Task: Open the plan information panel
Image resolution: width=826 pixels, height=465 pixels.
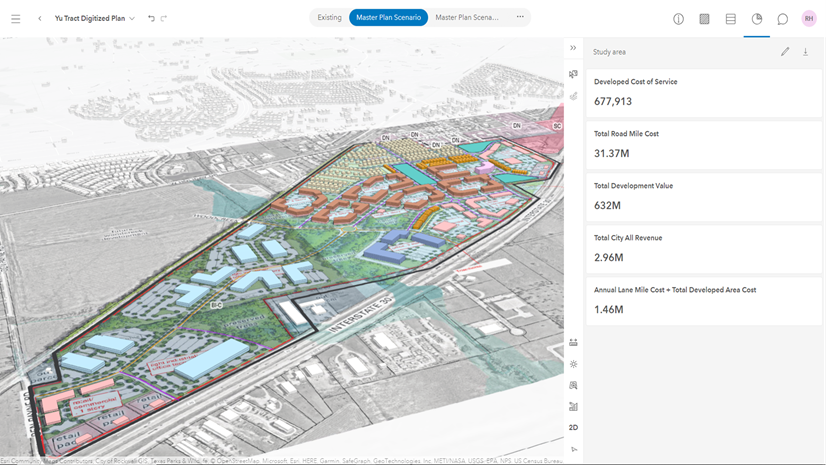Action: coord(678,19)
